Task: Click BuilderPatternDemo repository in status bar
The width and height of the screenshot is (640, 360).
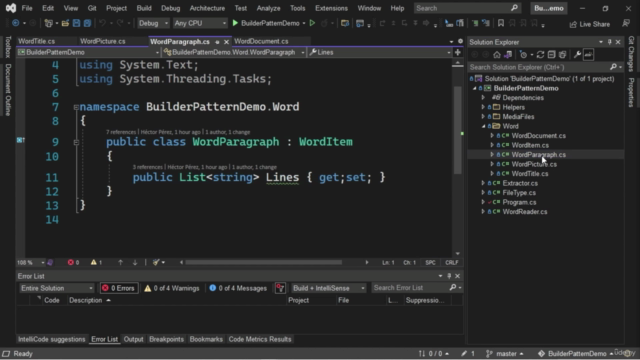Action: [x=576, y=353]
